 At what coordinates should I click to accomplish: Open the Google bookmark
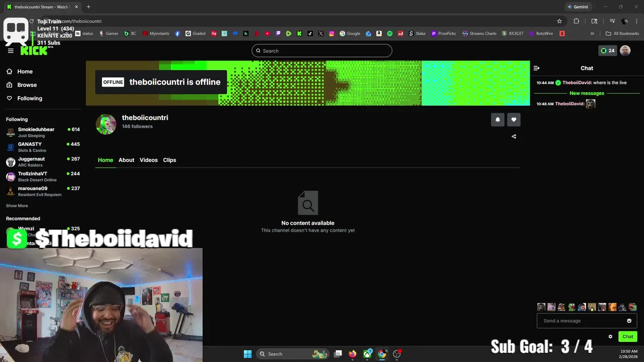tap(350, 34)
